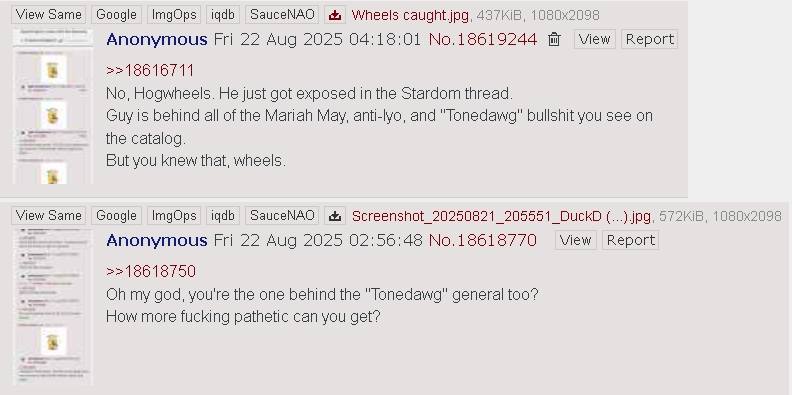
Task: Follow the quote link >>18618750
Action: (151, 271)
